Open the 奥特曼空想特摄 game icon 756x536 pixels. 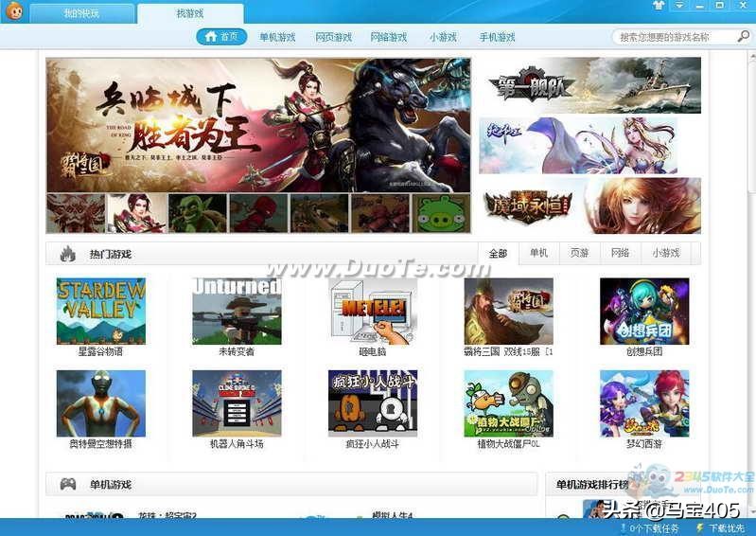[100, 403]
